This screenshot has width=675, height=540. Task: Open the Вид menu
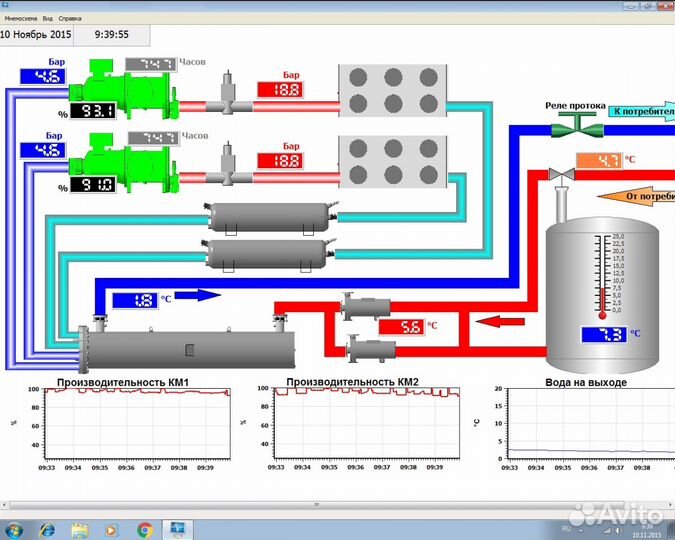pyautogui.click(x=47, y=18)
